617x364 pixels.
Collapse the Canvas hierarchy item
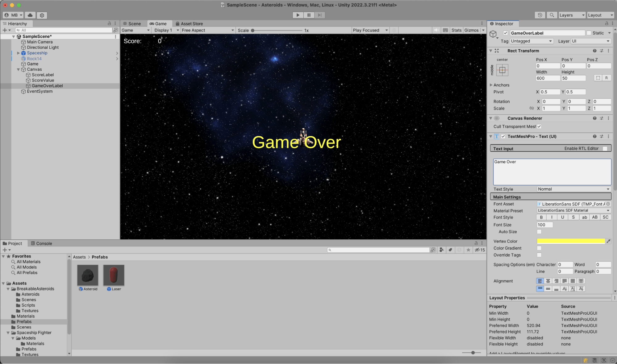[18, 69]
